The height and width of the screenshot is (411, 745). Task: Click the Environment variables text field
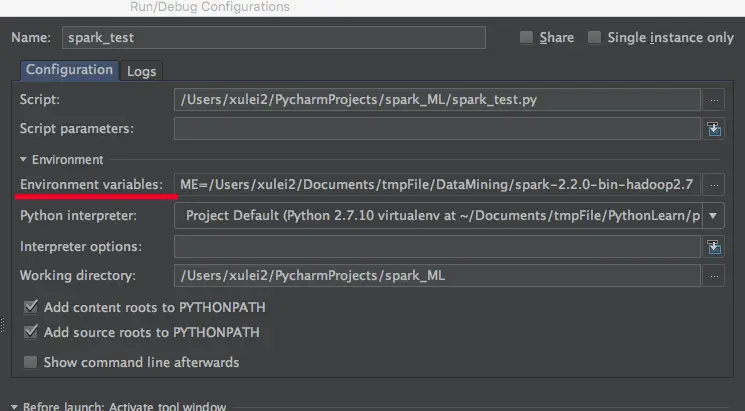(437, 185)
